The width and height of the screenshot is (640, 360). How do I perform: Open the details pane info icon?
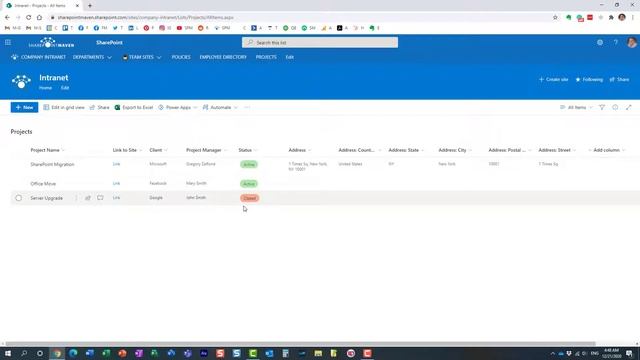click(x=615, y=107)
